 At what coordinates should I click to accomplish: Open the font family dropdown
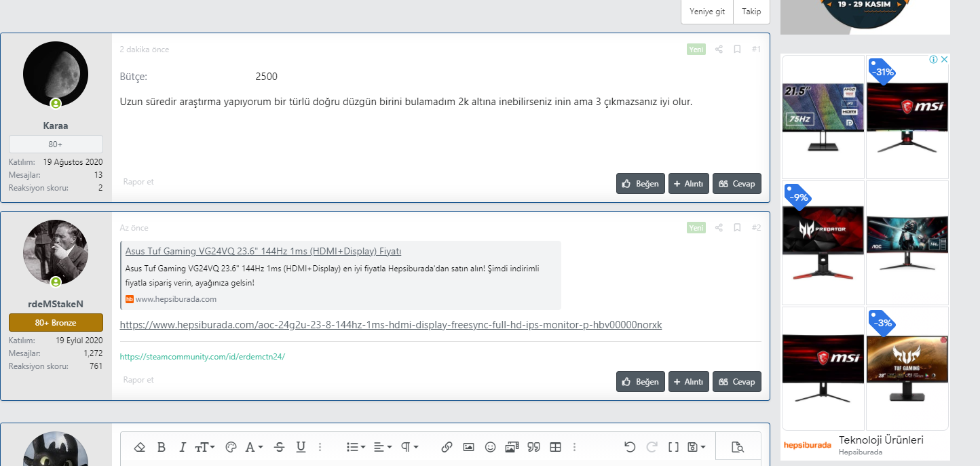254,447
